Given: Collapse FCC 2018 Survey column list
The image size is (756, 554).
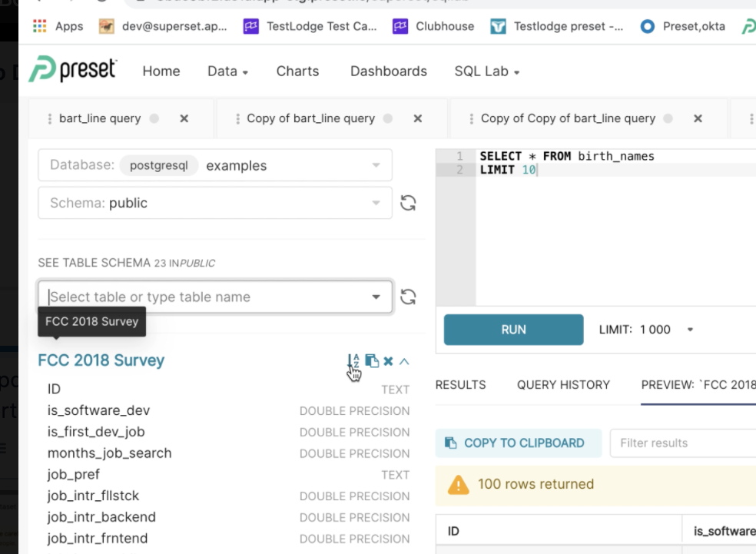Looking at the screenshot, I should coord(405,361).
